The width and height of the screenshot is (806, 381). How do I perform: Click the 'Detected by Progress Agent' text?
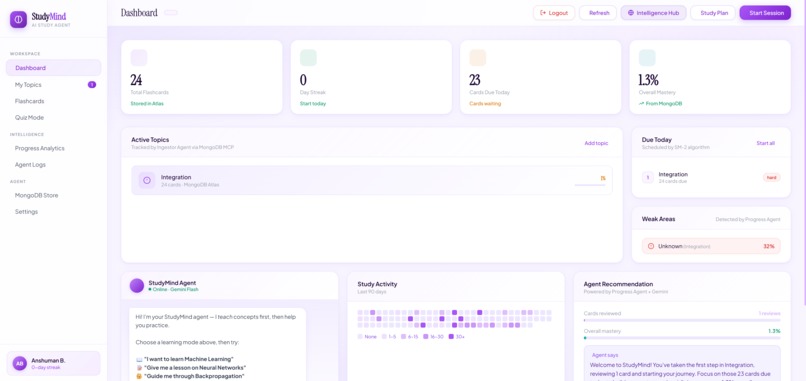[x=748, y=219]
